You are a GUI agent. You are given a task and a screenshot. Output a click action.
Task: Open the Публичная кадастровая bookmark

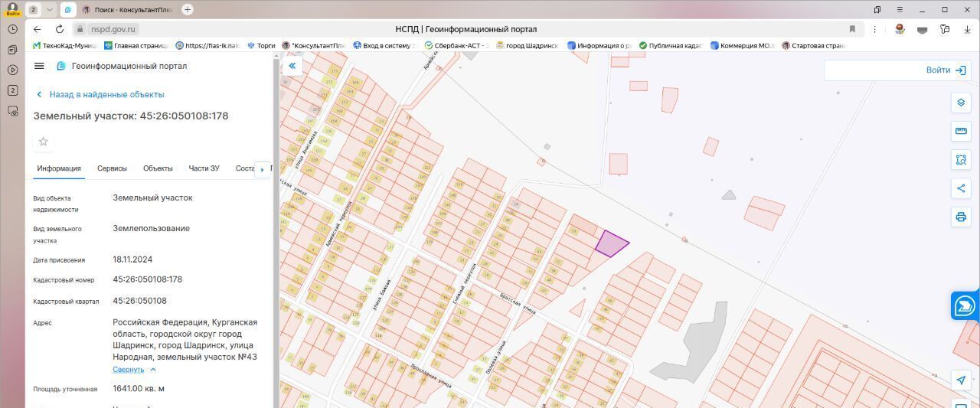pos(670,45)
